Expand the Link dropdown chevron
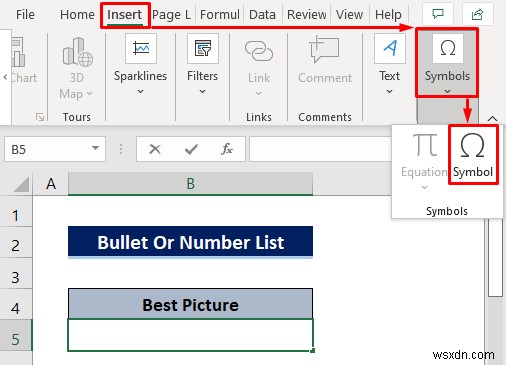 [x=258, y=93]
